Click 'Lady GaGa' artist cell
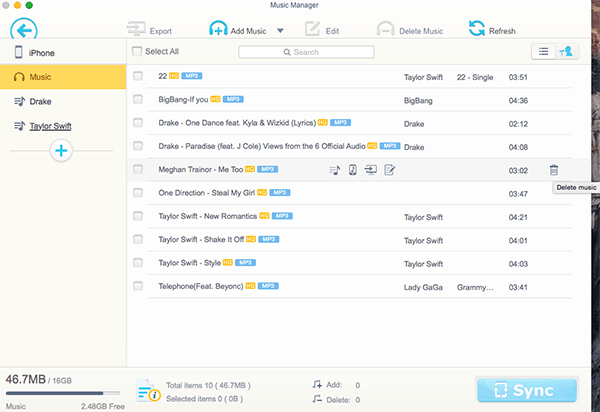600x412 pixels. click(423, 287)
